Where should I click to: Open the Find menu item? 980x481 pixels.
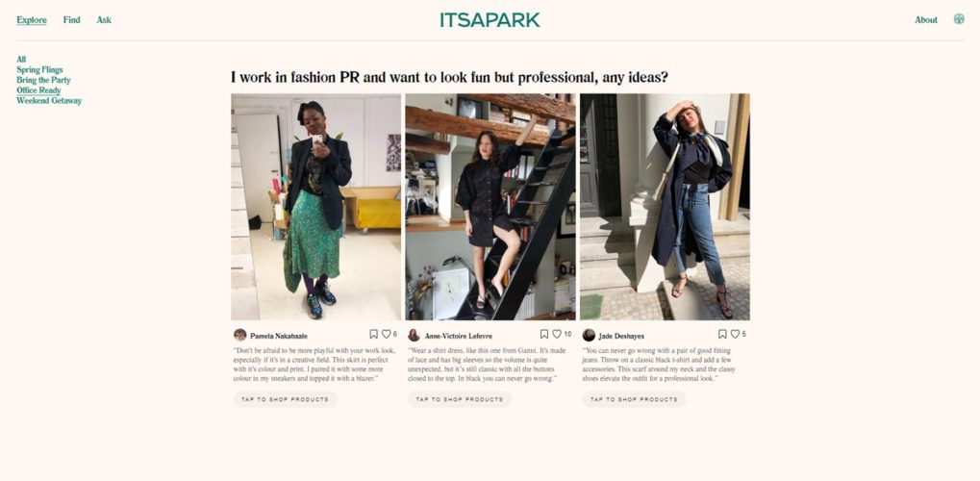pos(72,20)
